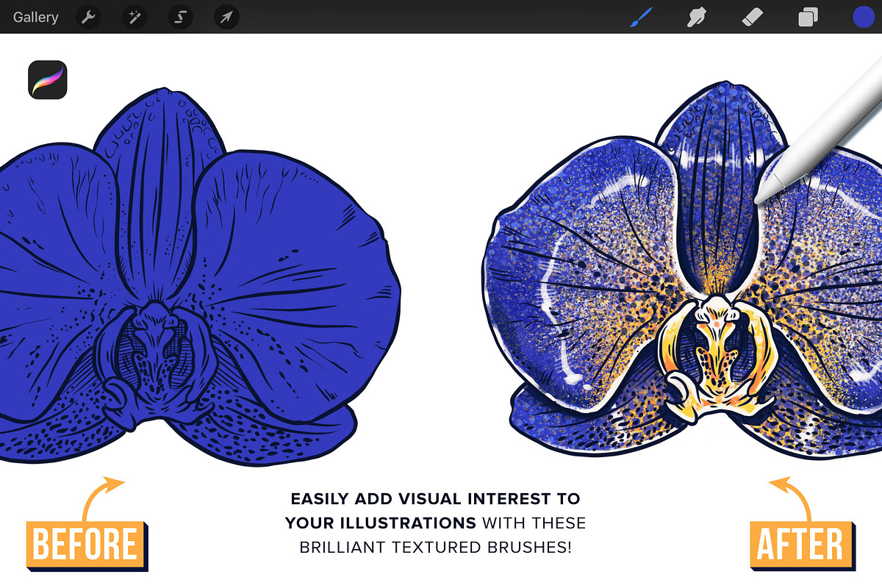The image size is (882, 588).
Task: Click the Procreate app logo
Action: click(x=48, y=80)
